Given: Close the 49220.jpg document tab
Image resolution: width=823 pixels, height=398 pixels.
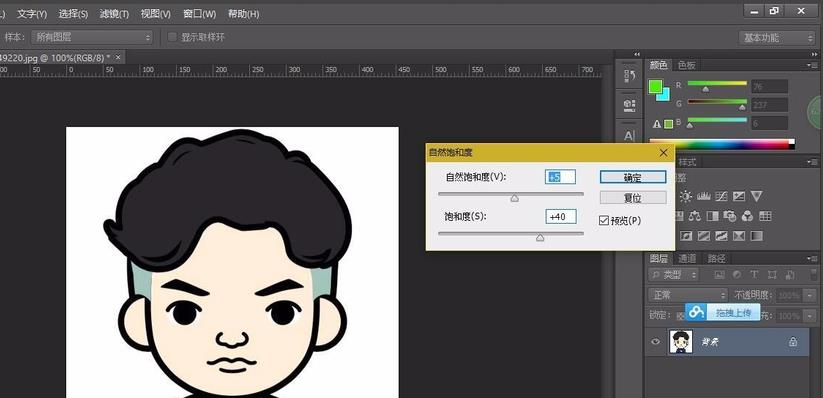Looking at the screenshot, I should [x=118, y=57].
